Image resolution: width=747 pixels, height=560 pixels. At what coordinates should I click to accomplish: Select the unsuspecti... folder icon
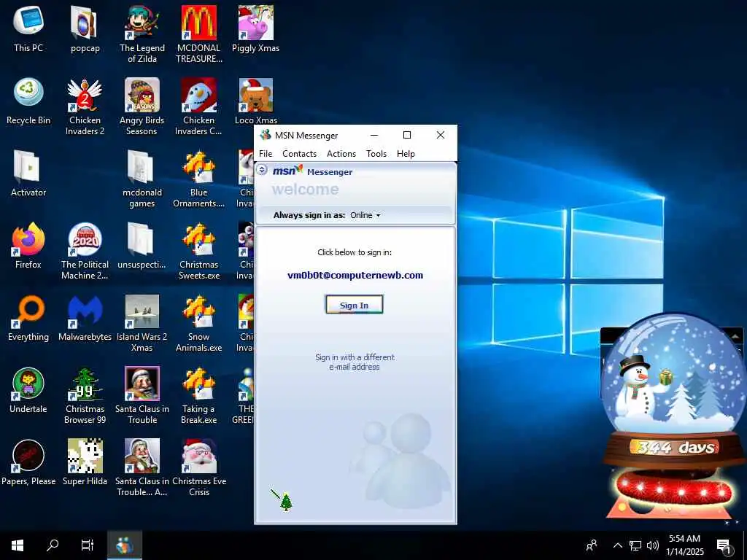142,246
